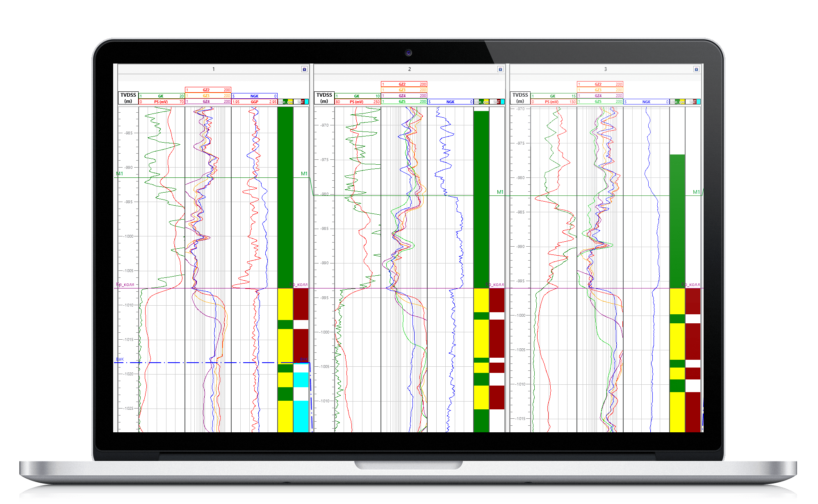The width and height of the screenshot is (818, 504).
Task: Select the GZ5 curve header in well 3
Action: [600, 102]
